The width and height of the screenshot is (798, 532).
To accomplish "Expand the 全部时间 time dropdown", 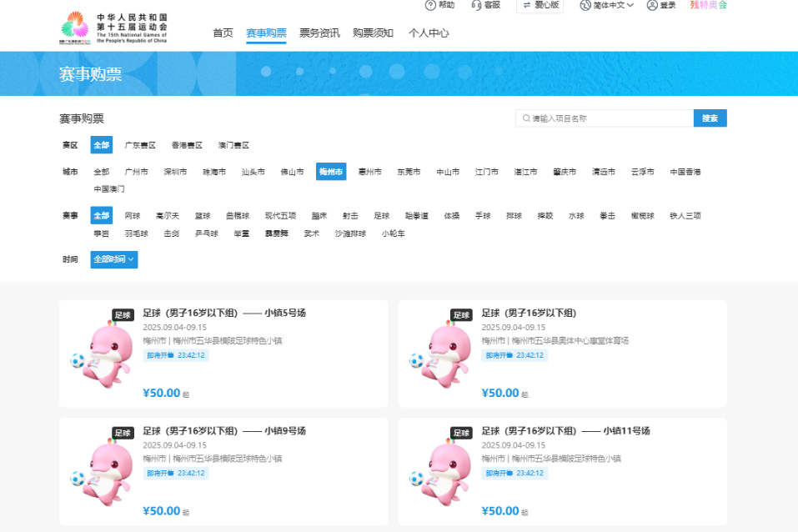I will pos(114,259).
